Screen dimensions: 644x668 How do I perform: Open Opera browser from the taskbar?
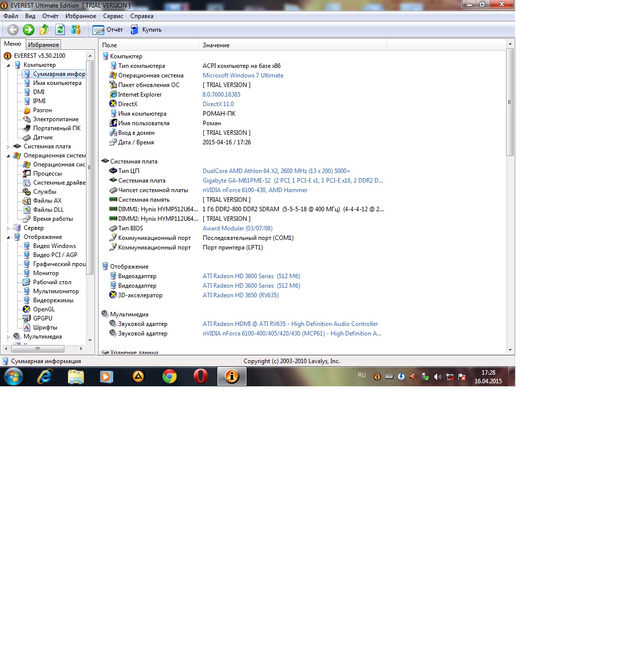(x=200, y=376)
